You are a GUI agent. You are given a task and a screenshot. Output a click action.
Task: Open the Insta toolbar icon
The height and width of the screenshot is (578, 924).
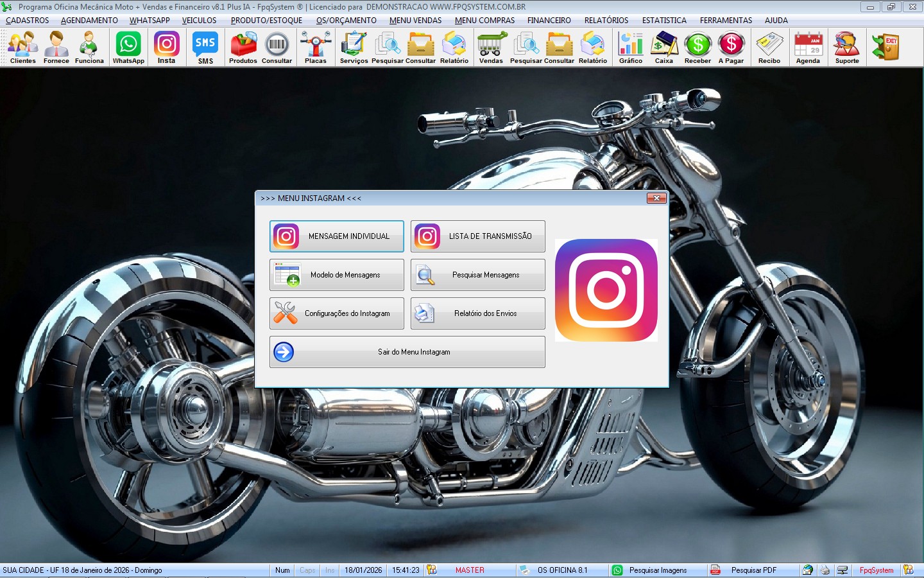click(x=166, y=48)
